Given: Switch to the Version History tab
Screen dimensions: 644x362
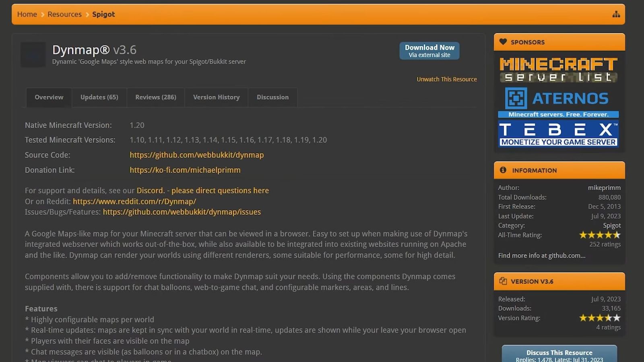Looking at the screenshot, I should point(216,97).
